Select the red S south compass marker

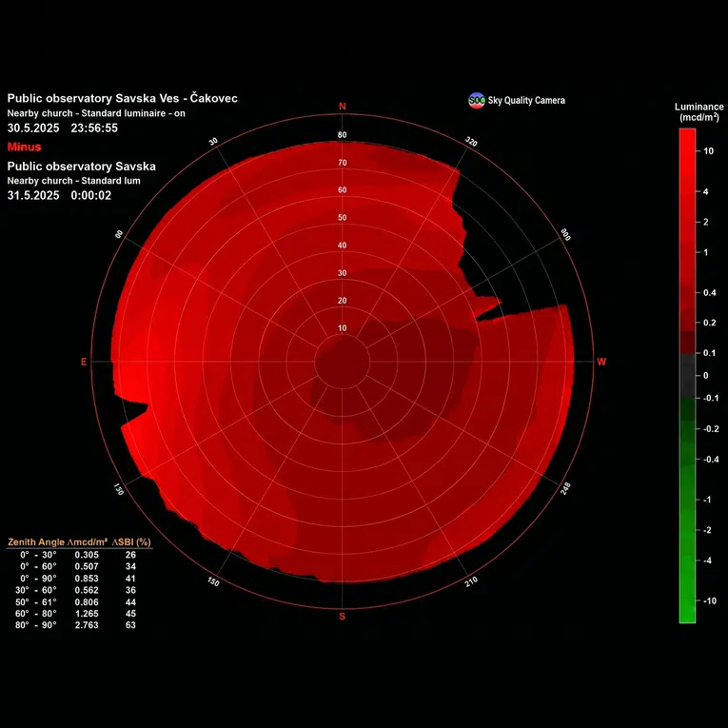(343, 617)
